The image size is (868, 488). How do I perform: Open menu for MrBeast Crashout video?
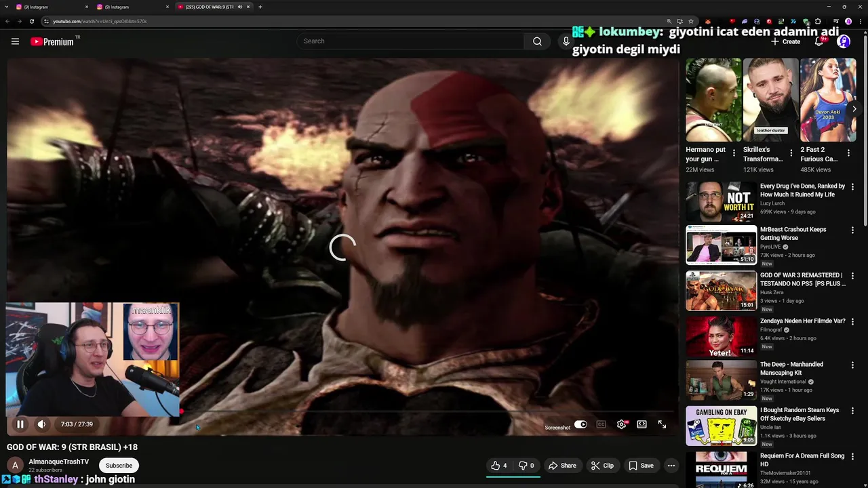point(852,230)
